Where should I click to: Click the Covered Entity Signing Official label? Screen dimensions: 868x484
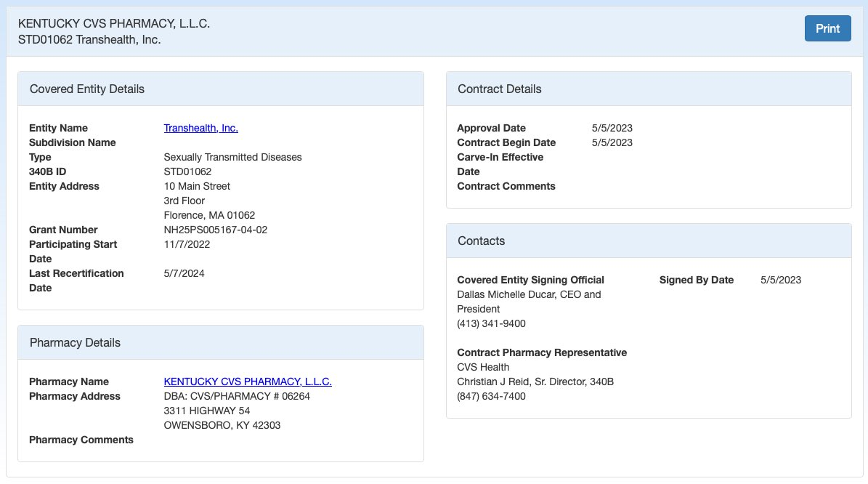coord(530,281)
